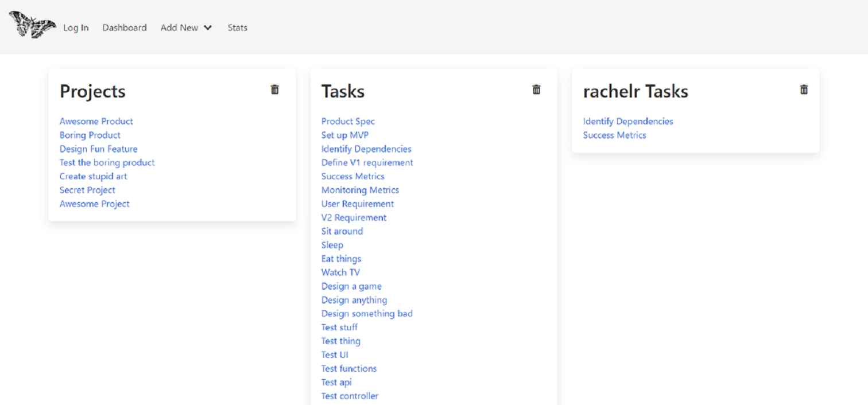Open Identify Dependencies under rachelr Tasks
Screen dimensions: 868x405
628,121
